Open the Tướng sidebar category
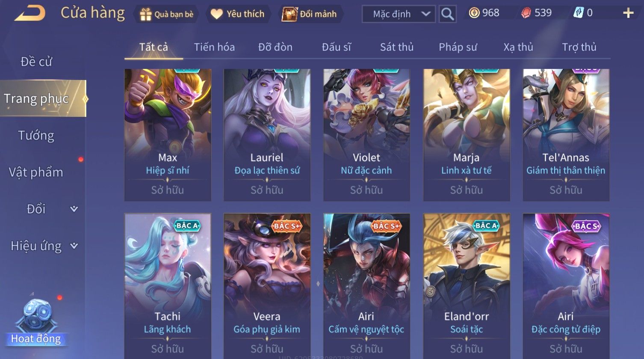This screenshot has width=644, height=359. click(x=36, y=136)
